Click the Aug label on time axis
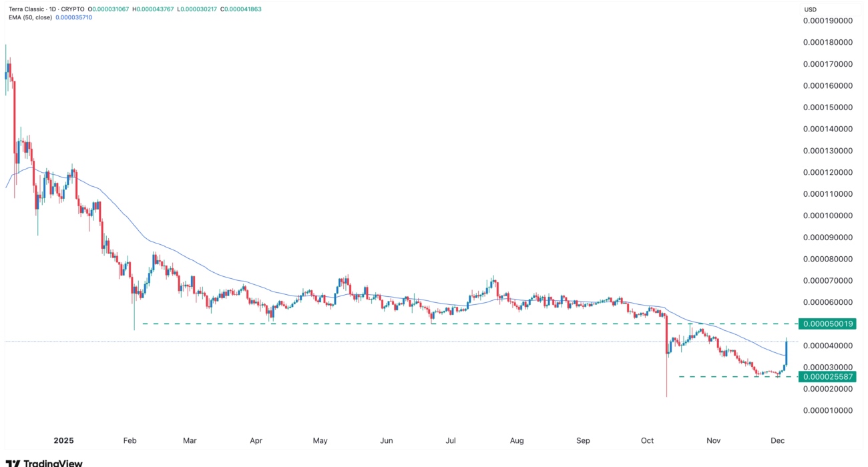The width and height of the screenshot is (868, 467). (x=516, y=441)
